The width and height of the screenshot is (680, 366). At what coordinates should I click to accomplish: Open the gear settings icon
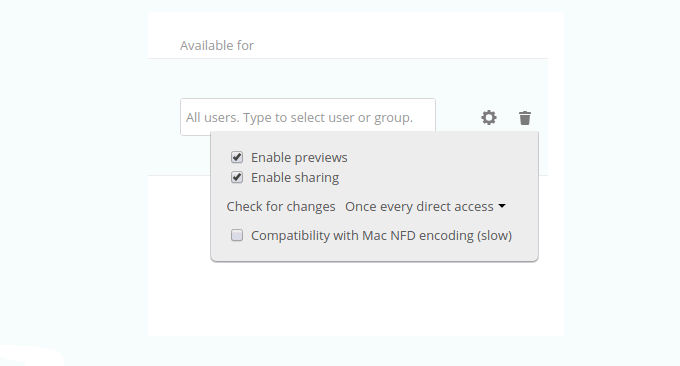[489, 118]
